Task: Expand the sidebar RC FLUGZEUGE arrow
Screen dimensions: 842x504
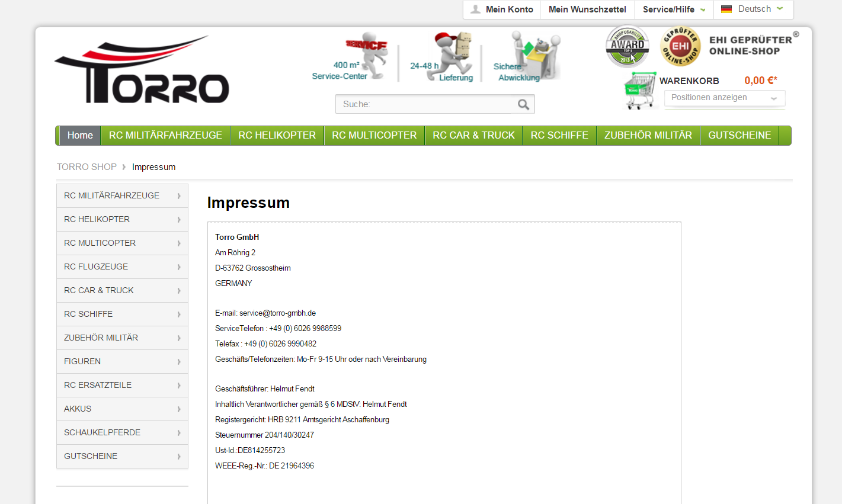Action: click(x=179, y=267)
